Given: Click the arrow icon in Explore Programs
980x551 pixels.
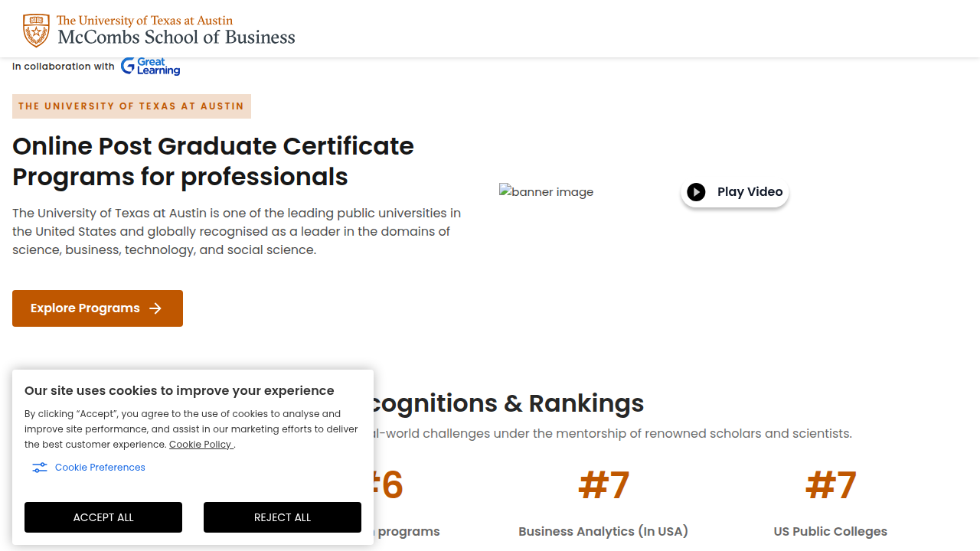Looking at the screenshot, I should 155,308.
